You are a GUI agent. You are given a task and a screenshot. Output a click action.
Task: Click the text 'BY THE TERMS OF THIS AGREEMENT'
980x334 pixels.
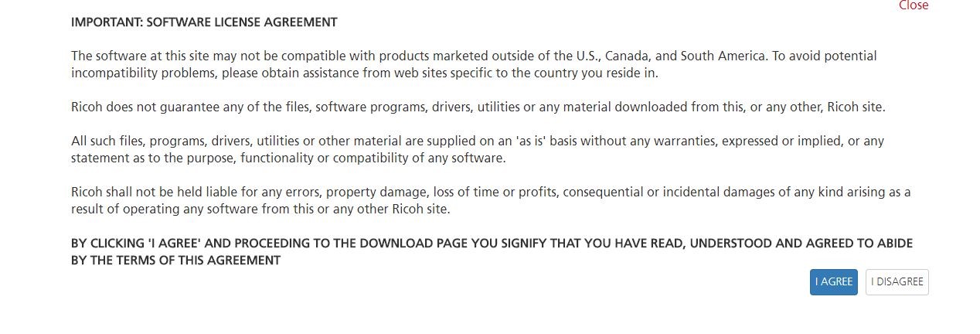click(175, 260)
